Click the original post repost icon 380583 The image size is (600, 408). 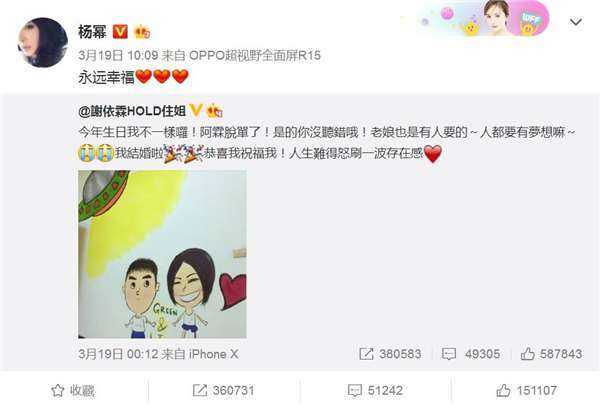pos(390,354)
